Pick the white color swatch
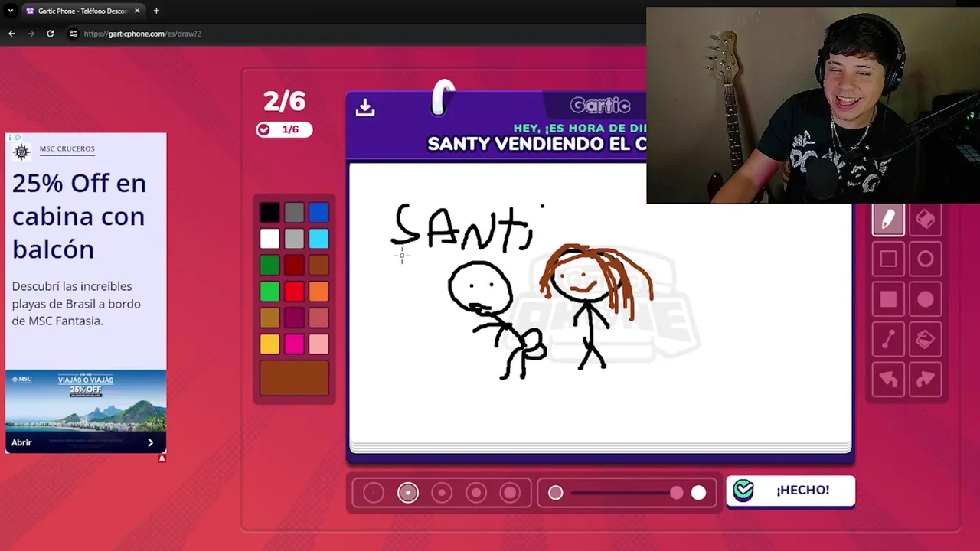980x551 pixels. [x=269, y=239]
